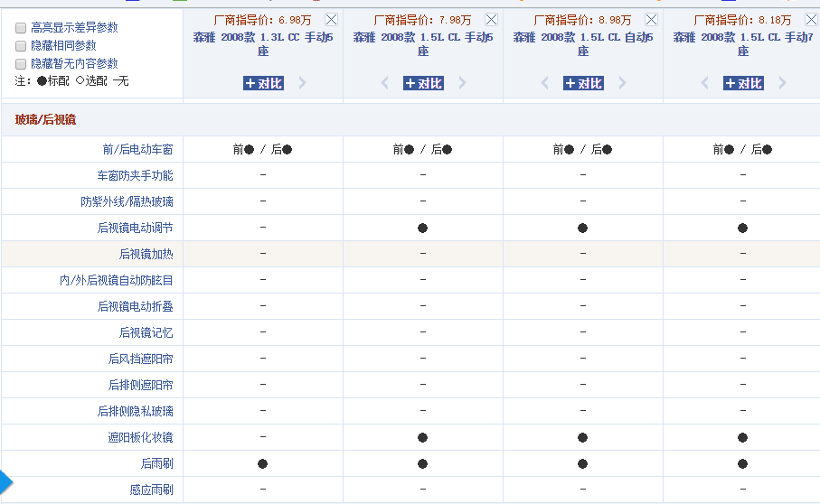Open 森雅 2008款 1.3L CC 手动5座 link
820x504 pixels.
262,43
